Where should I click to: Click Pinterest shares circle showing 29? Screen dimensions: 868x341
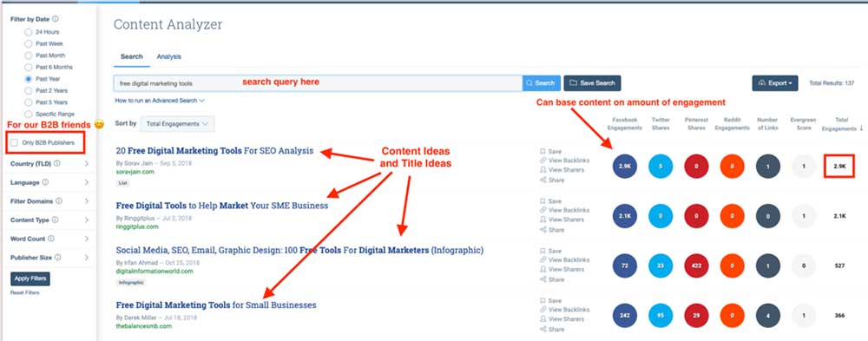point(696,316)
